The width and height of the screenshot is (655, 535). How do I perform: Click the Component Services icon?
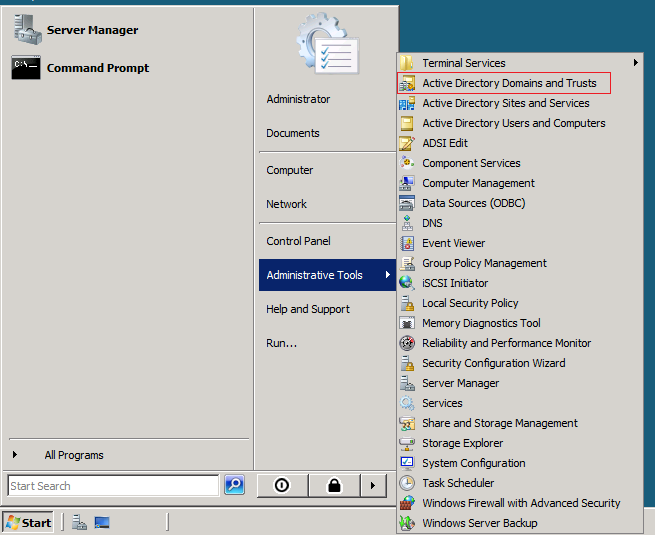[407, 163]
